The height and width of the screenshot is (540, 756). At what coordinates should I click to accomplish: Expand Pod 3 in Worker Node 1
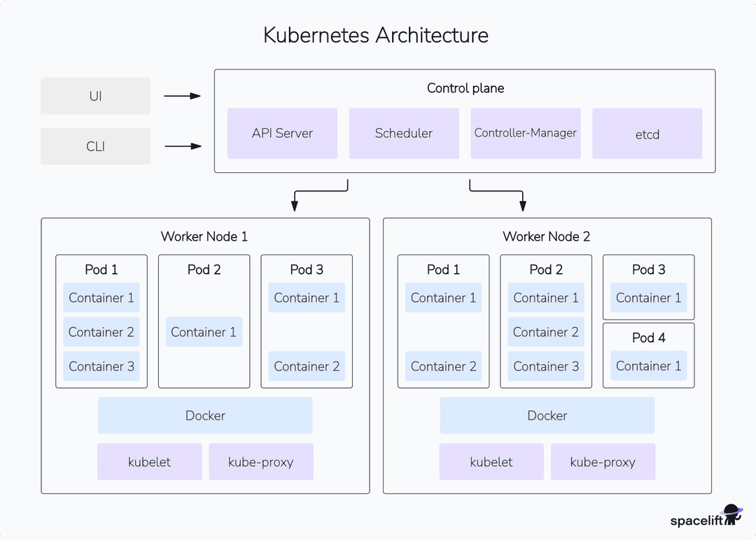coord(307,270)
